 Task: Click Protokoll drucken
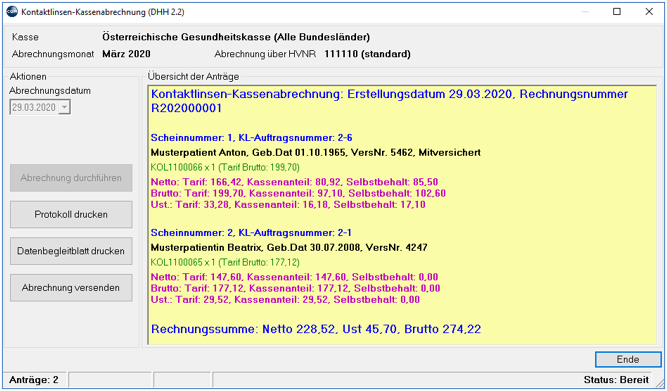click(71, 214)
